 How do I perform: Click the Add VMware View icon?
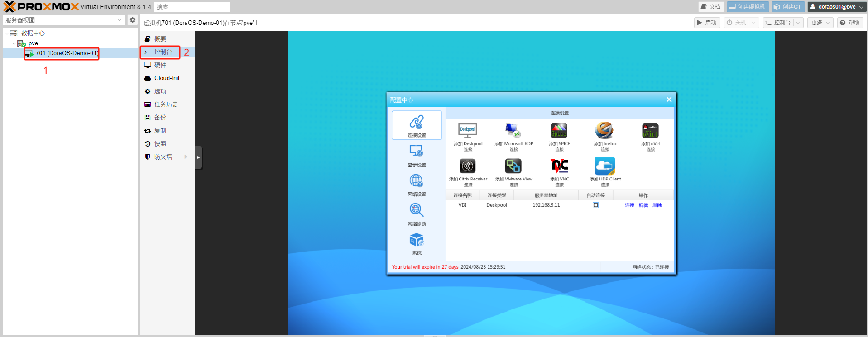pos(513,166)
